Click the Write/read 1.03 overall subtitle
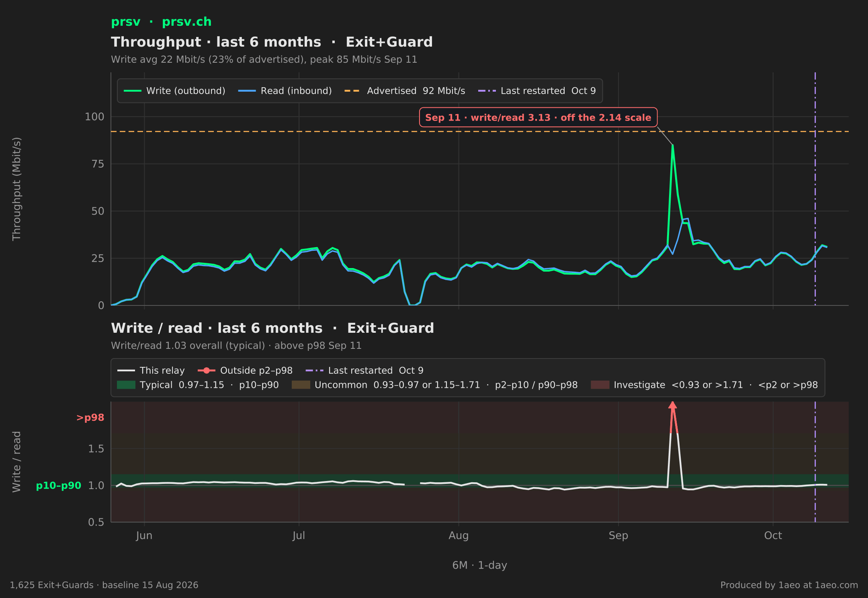The height and width of the screenshot is (598, 868). click(x=236, y=346)
